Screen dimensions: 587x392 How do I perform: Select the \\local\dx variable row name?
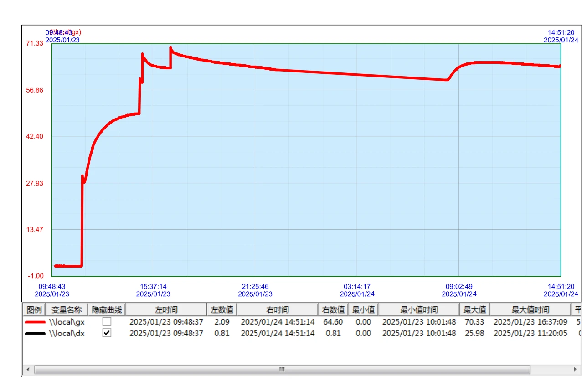click(67, 333)
